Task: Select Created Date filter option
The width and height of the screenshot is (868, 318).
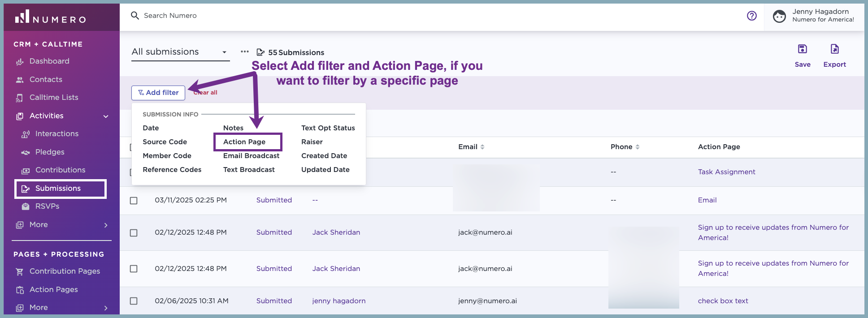Action: [x=324, y=156]
